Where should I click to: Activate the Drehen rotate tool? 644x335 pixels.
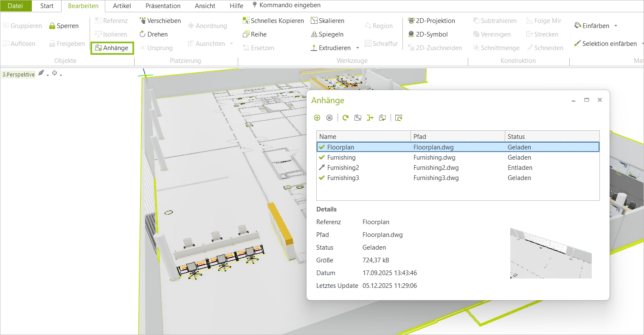pyautogui.click(x=156, y=34)
